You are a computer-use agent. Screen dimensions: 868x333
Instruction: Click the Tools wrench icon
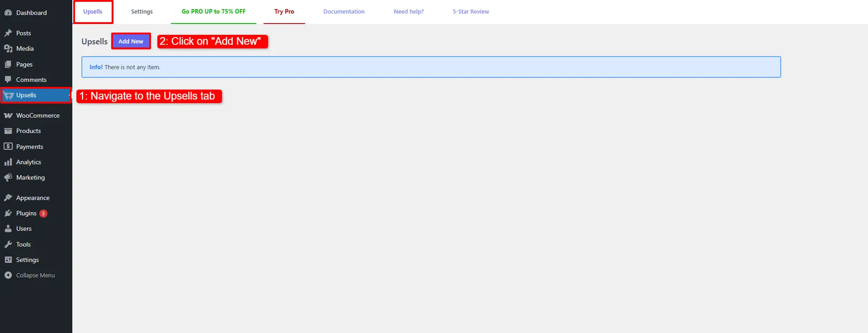point(8,244)
